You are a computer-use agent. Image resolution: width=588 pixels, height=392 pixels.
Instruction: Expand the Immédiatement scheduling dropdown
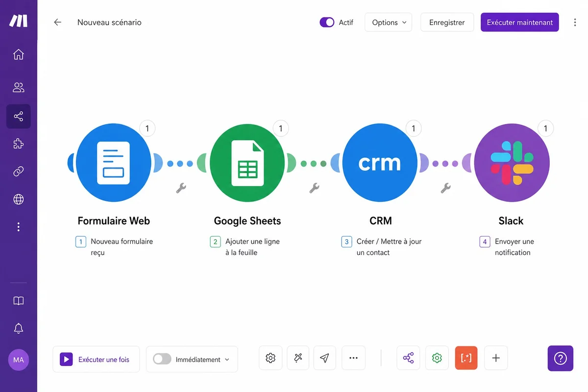(226, 359)
